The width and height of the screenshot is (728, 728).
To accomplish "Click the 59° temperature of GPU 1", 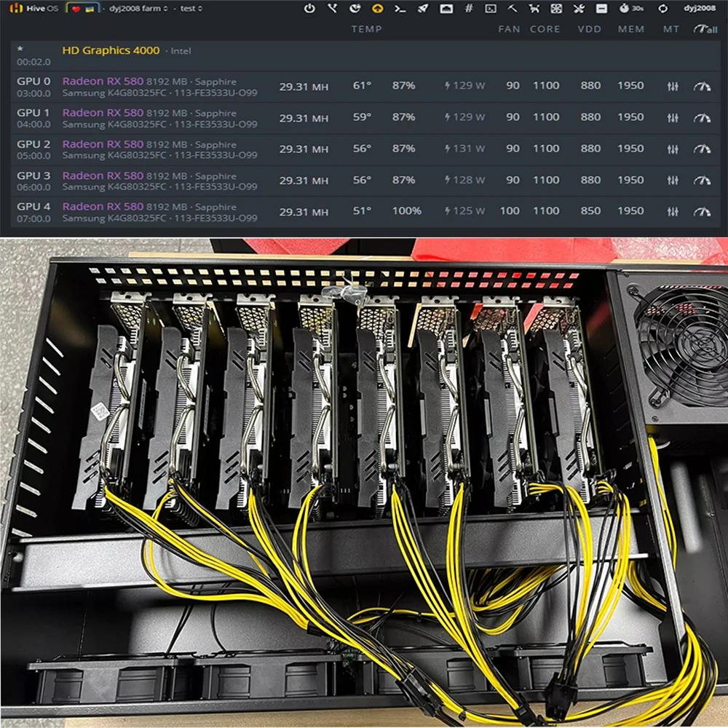I will click(362, 117).
